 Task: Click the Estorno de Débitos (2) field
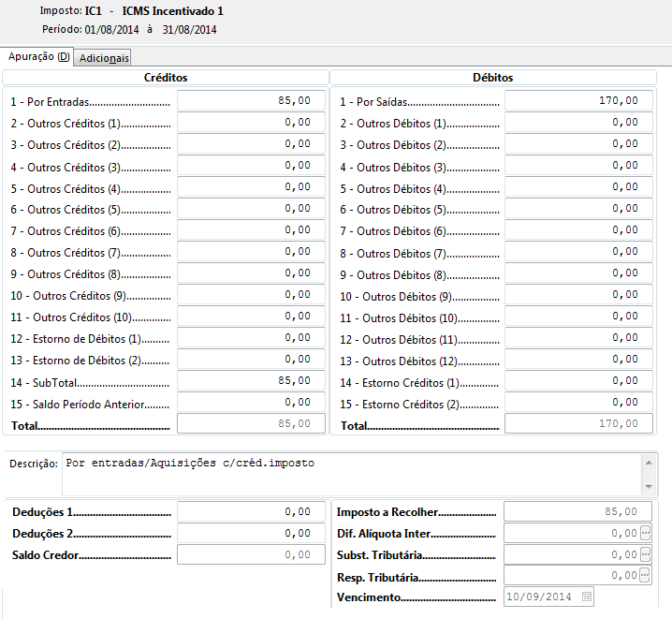point(251,360)
